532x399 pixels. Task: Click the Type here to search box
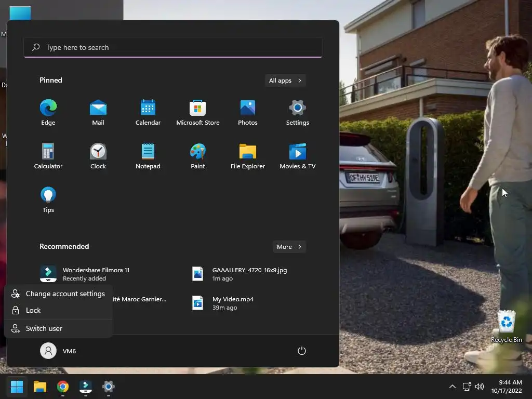(x=173, y=47)
